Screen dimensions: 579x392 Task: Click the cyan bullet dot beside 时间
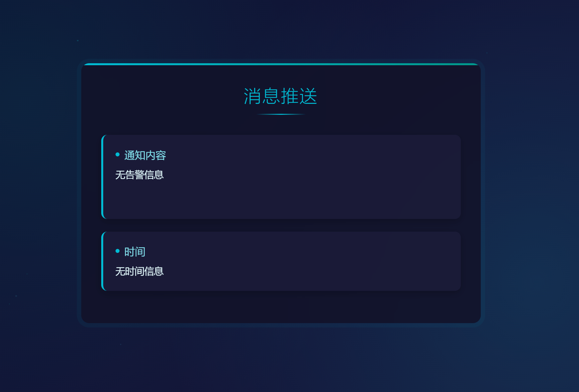(118, 251)
